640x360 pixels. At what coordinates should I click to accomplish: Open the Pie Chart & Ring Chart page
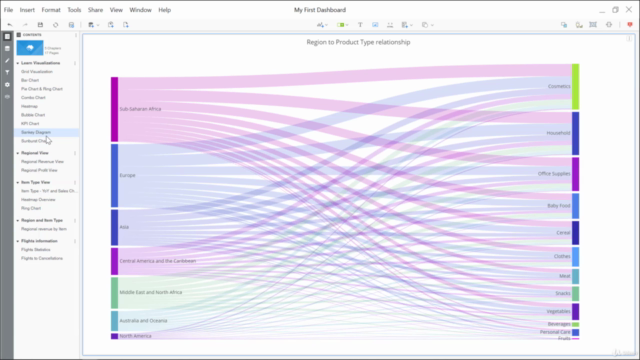click(42, 89)
